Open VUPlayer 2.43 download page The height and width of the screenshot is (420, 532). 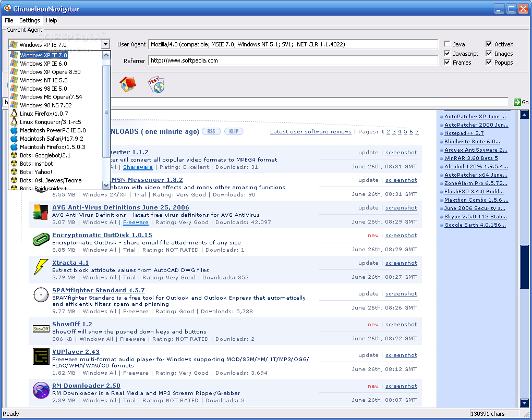pyautogui.click(x=76, y=352)
